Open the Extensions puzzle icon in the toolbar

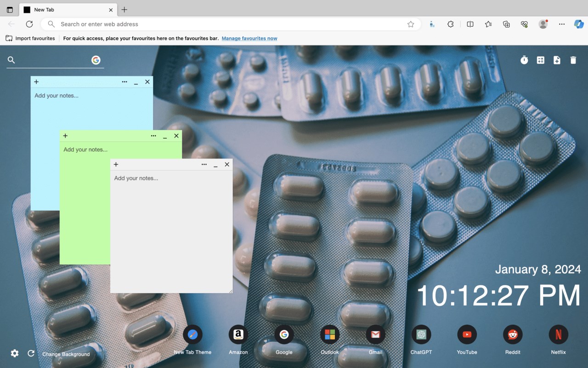tap(451, 24)
